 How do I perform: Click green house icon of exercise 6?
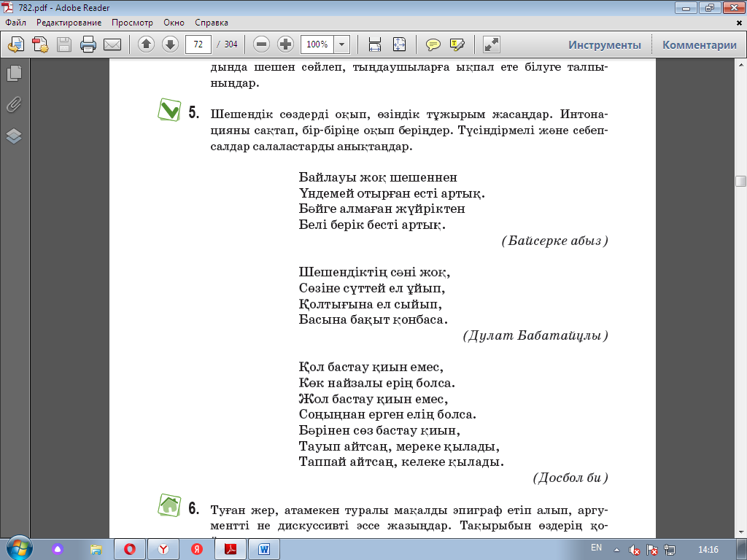tap(169, 505)
